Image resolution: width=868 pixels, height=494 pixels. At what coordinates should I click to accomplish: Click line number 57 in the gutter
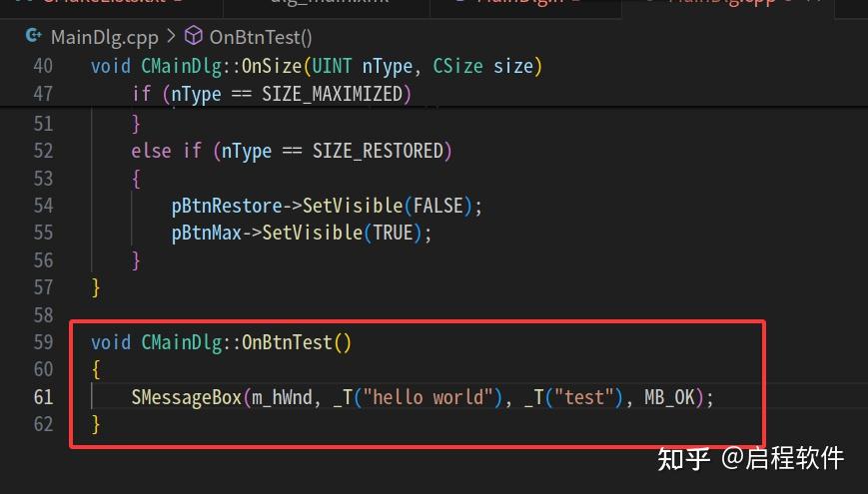[x=43, y=287]
